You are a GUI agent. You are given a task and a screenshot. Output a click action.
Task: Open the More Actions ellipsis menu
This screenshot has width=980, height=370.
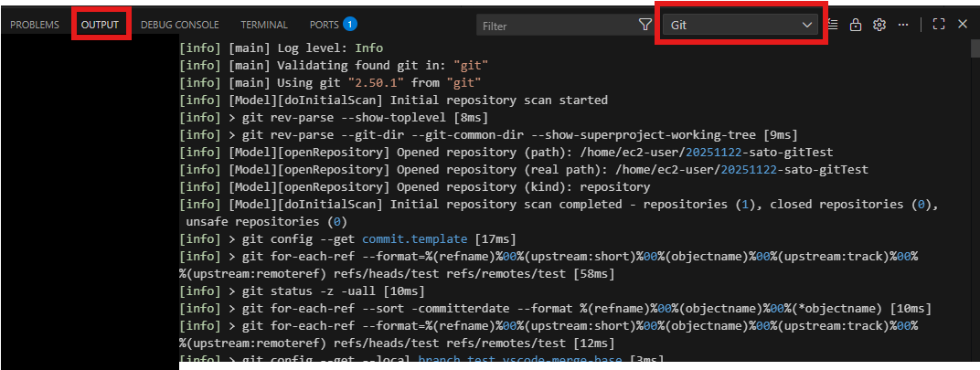pyautogui.click(x=903, y=25)
